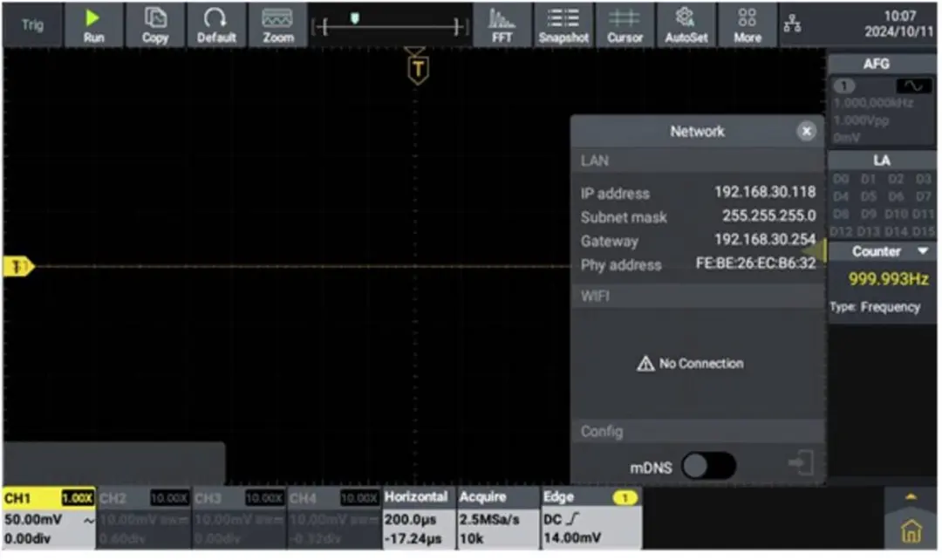Click the 2.5MSa/s sample rate value
The width and height of the screenshot is (942, 560).
489,519
